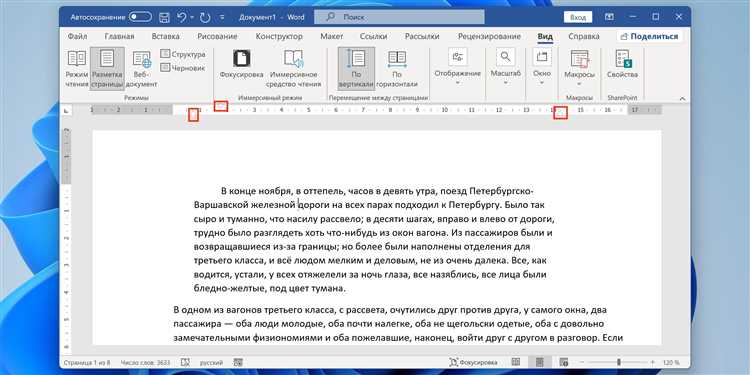Select По горизонтали page movement
The image size is (750, 375).
click(397, 69)
